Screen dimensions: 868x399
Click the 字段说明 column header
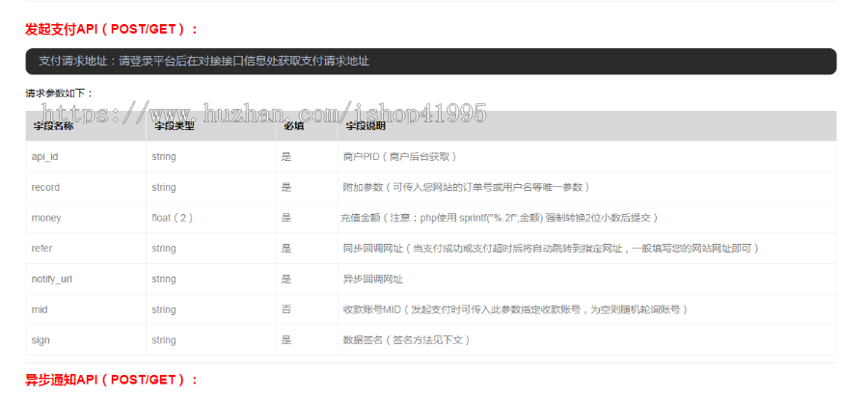click(366, 126)
